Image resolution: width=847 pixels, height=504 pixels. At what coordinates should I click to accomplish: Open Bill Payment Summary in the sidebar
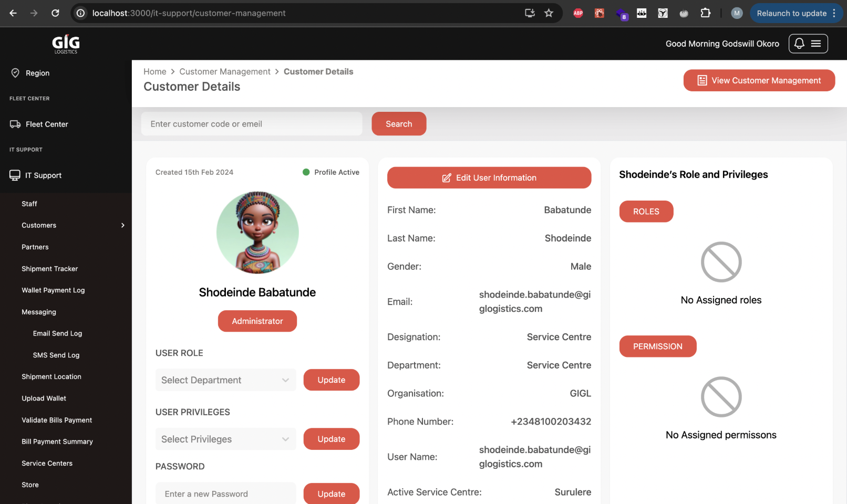57,442
